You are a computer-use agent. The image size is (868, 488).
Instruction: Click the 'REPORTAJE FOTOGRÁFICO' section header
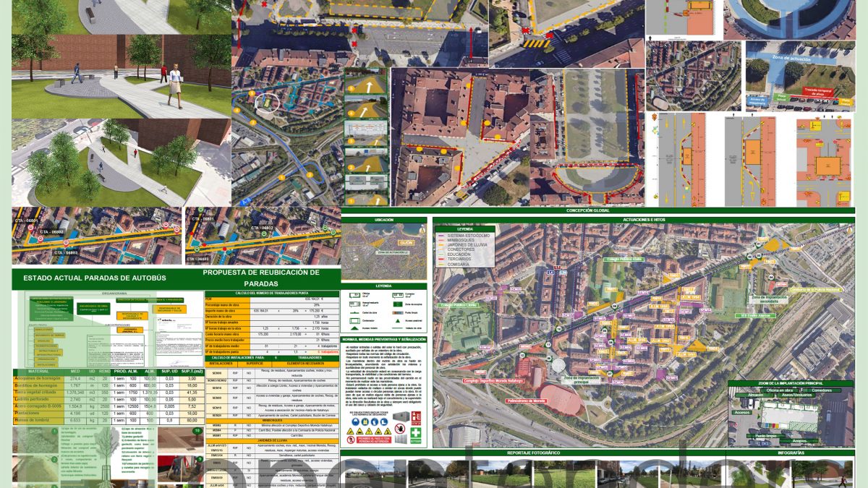pos(533,453)
